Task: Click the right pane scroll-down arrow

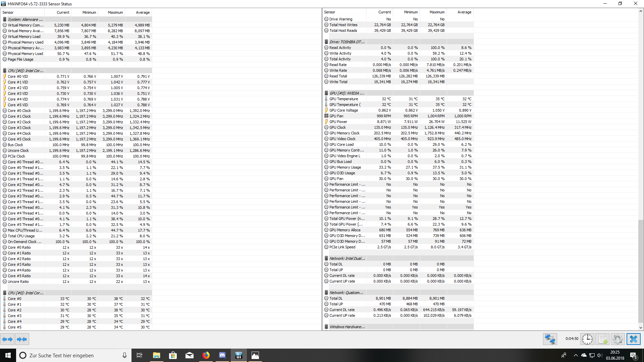Action: [641, 327]
